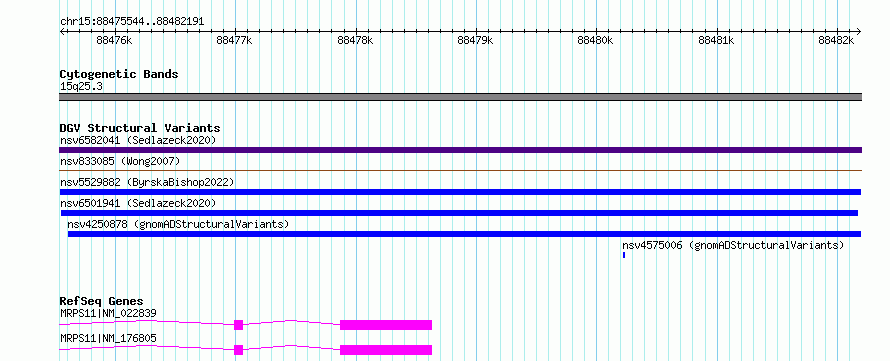890x361 pixels.
Task: Select the tiny blue nsv4575006 variant marker
Action: coord(624,255)
